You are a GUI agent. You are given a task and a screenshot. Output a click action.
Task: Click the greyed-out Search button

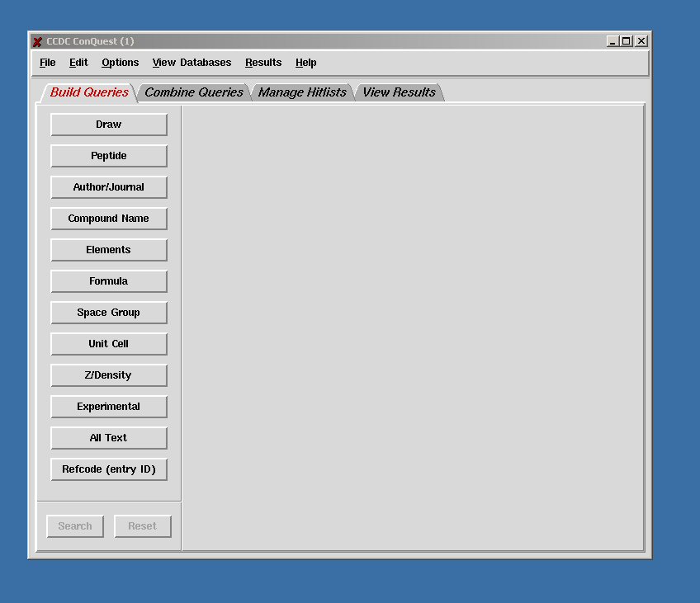coord(75,526)
